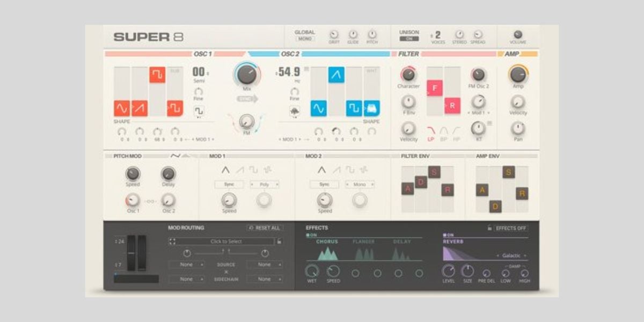Toggle Unison ON switch
Viewport: 644px width, 322px height.
(409, 39)
